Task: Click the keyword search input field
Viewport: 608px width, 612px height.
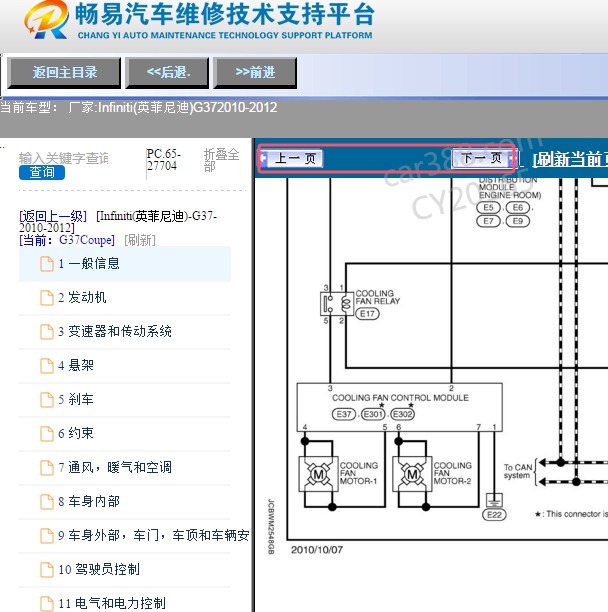Action: click(x=64, y=158)
